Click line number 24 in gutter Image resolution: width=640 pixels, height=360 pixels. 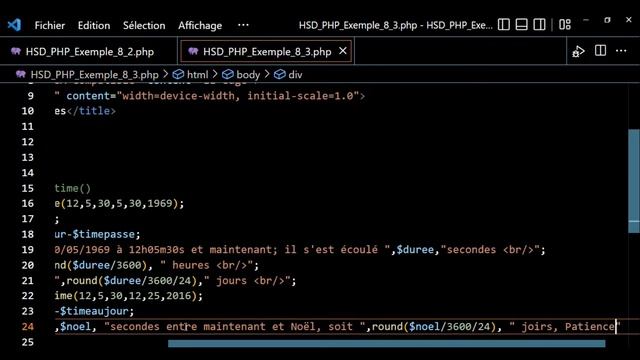click(27, 327)
